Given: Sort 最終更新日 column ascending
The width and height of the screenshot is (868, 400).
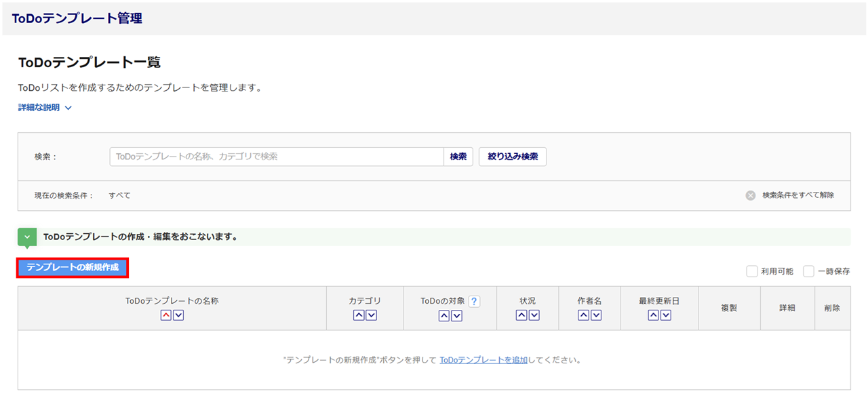Looking at the screenshot, I should click(x=653, y=315).
